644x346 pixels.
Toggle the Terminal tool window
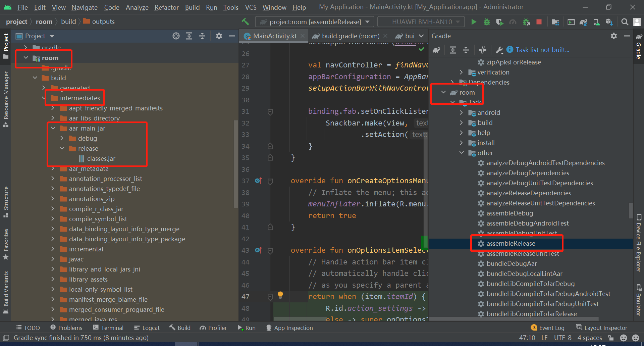(x=108, y=328)
